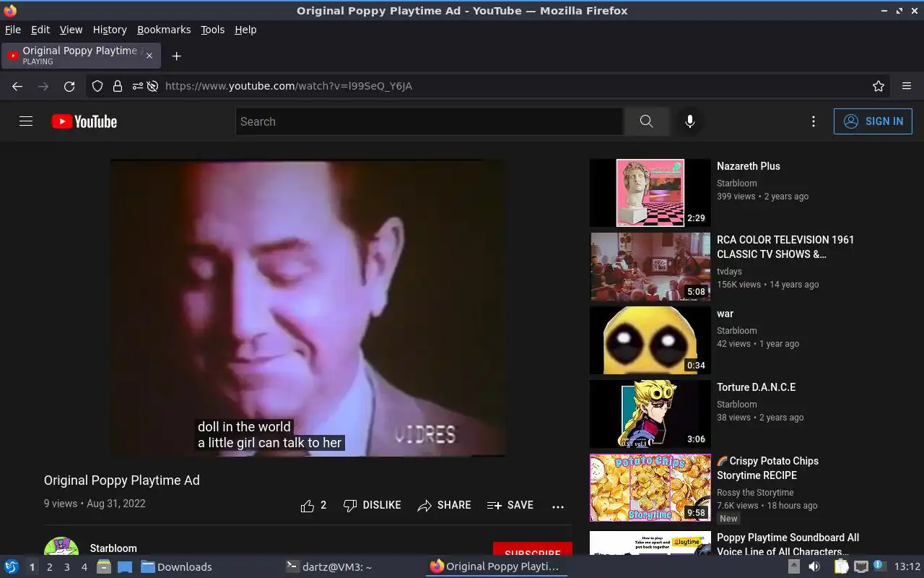Switch to workspace 3

click(x=67, y=567)
